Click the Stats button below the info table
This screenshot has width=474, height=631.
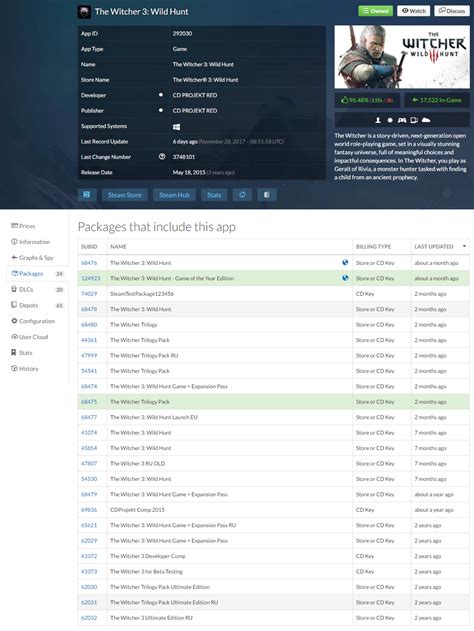tap(214, 195)
